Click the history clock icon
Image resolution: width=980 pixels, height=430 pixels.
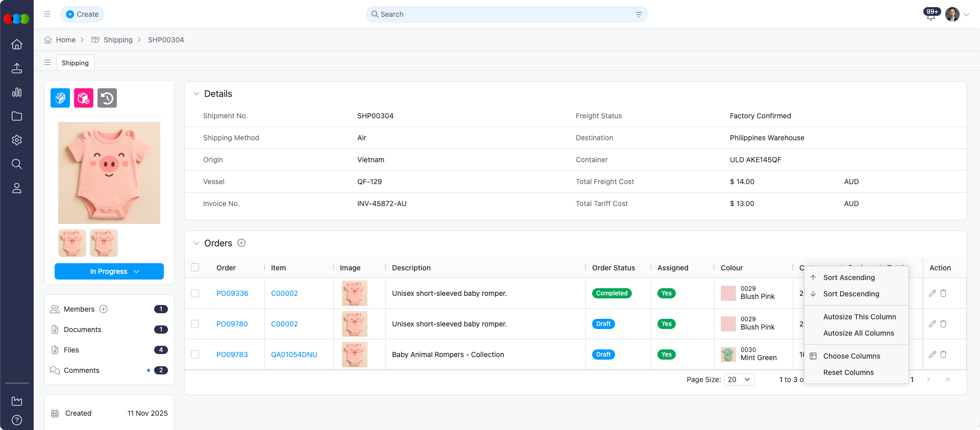[x=107, y=98]
